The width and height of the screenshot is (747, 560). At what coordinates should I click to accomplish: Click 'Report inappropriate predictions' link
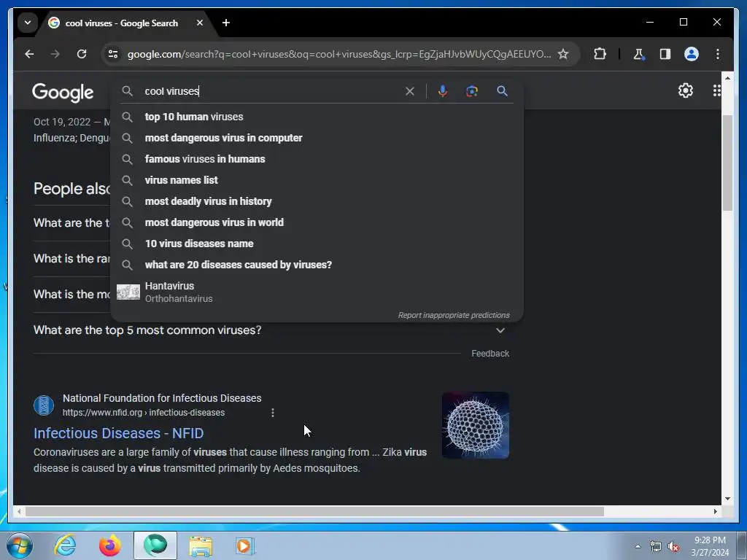(454, 315)
